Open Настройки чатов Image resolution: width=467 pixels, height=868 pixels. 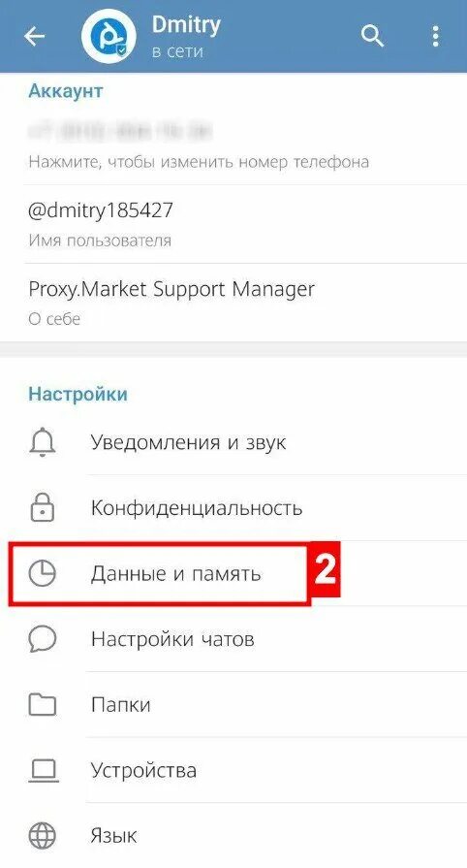click(233, 639)
